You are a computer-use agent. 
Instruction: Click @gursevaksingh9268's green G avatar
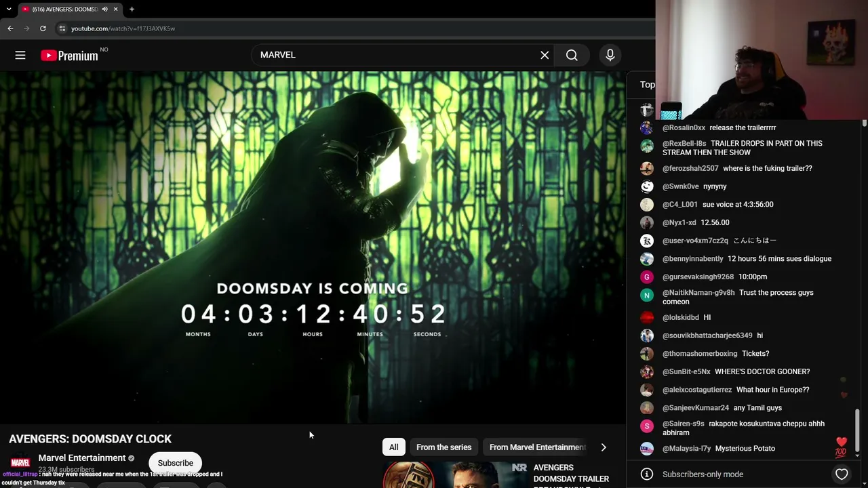click(647, 277)
